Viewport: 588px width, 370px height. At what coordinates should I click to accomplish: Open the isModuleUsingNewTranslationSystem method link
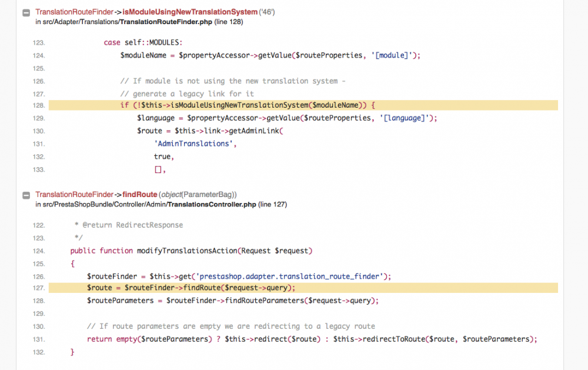tap(190, 12)
